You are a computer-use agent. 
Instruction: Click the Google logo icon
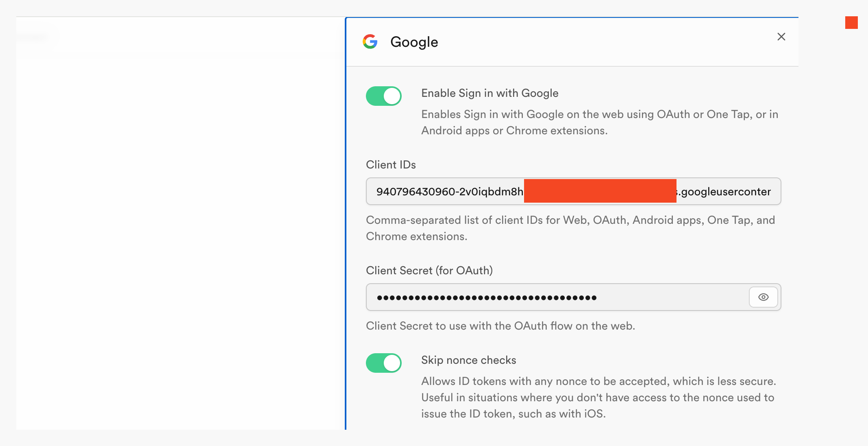[x=370, y=42]
